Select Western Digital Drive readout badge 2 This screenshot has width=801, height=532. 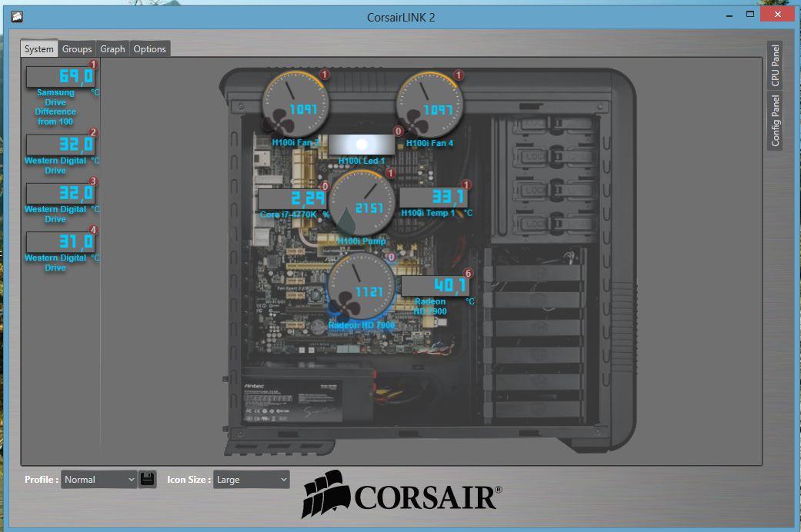(60, 145)
